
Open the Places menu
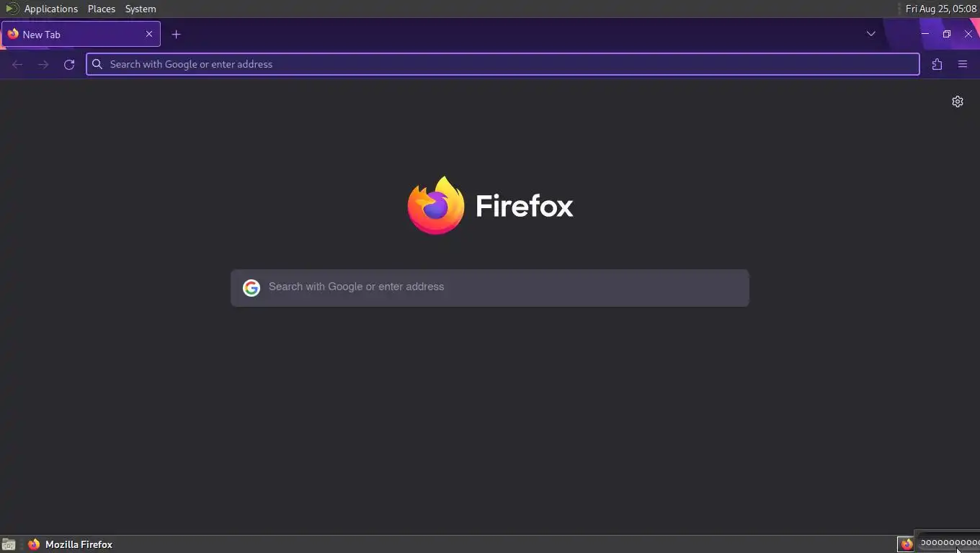coord(102,9)
